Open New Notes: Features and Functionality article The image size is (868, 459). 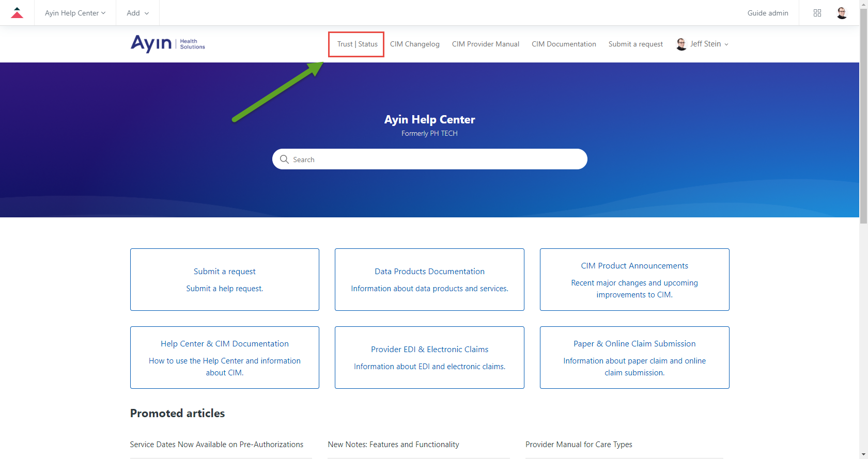pyautogui.click(x=393, y=445)
